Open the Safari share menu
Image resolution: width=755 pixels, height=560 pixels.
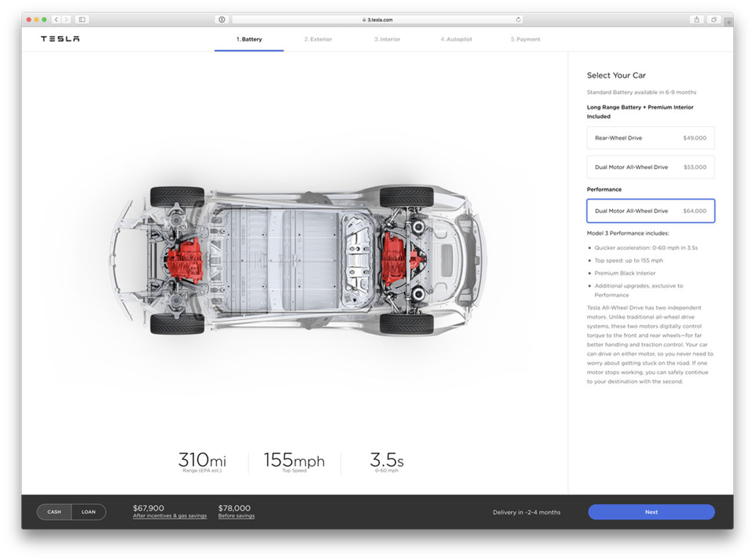pos(697,19)
